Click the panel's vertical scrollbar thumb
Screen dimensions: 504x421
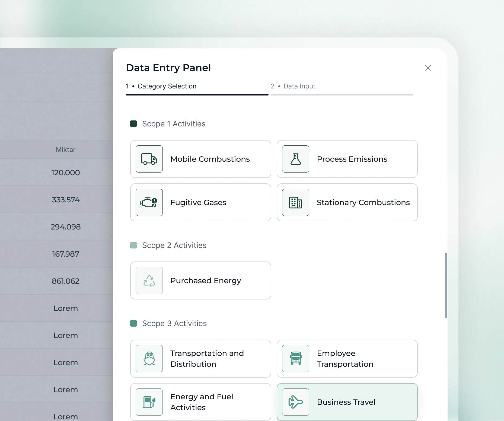click(446, 285)
